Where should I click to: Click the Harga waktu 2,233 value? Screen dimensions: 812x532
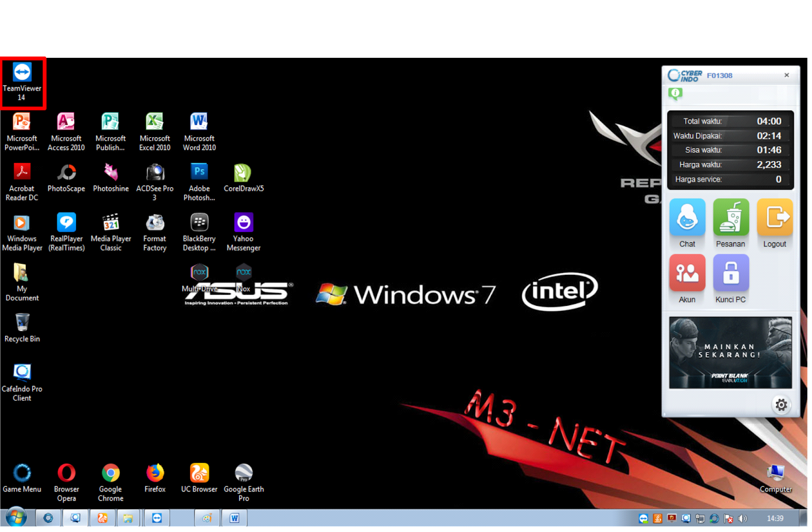coord(769,165)
